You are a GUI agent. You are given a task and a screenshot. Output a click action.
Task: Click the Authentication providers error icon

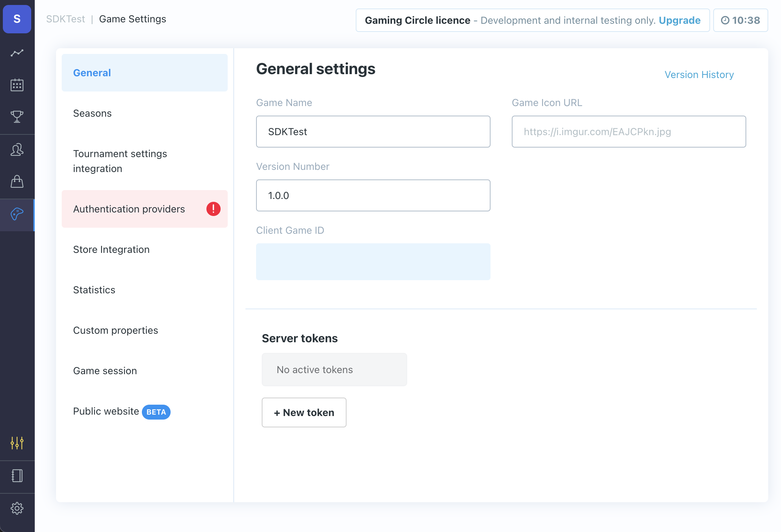click(213, 209)
